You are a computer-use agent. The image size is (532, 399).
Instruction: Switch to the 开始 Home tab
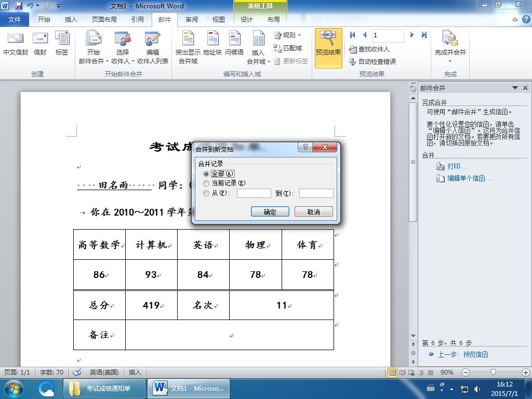[44, 19]
